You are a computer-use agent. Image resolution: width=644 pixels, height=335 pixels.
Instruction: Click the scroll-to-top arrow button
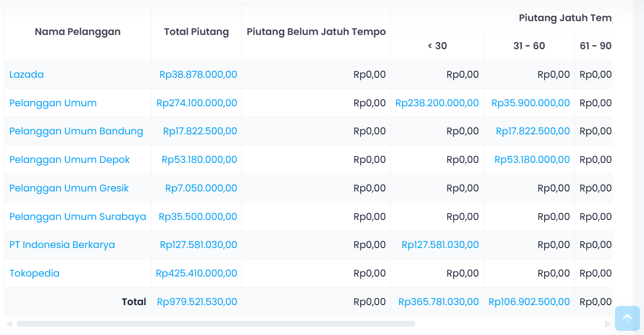click(627, 318)
